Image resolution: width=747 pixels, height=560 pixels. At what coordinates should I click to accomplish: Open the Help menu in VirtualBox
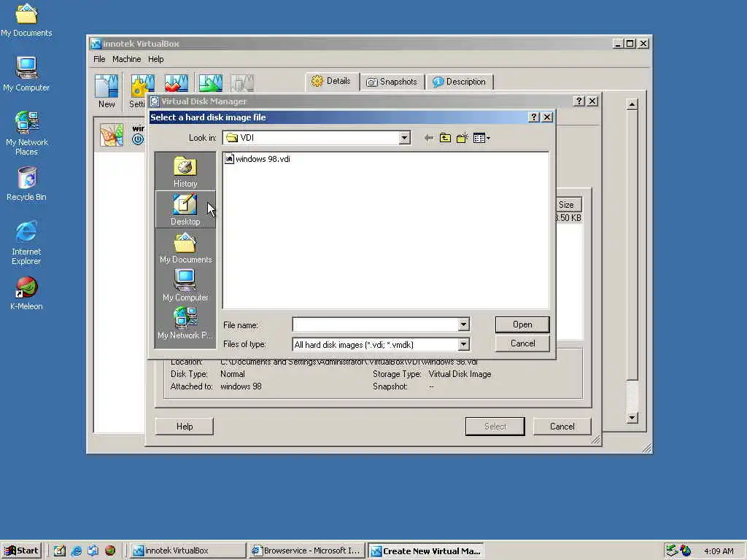(x=156, y=59)
